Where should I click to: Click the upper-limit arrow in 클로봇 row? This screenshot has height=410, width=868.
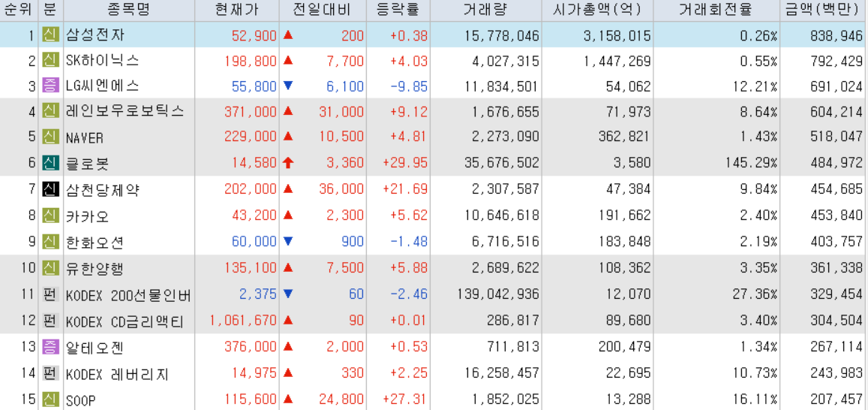pos(288,161)
